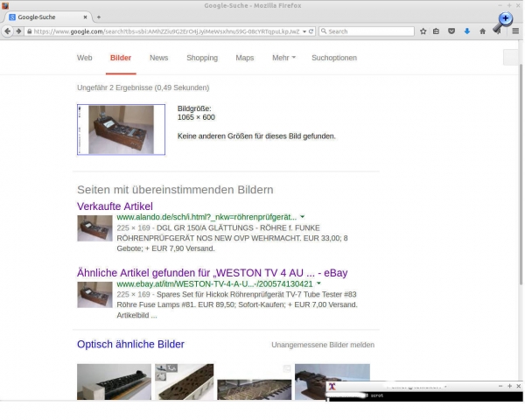Open Ähnliche Artikel gefunden WESTON TV result
This screenshot has width=525, height=420.
213,273
